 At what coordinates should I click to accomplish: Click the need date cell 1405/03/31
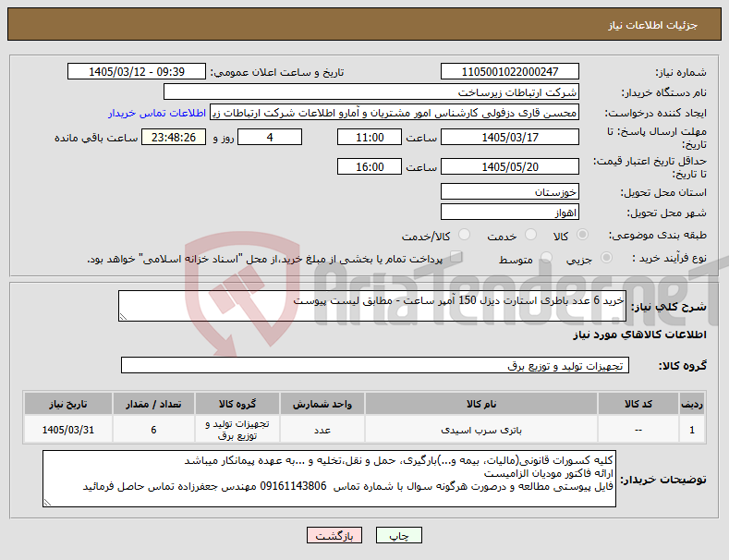[x=67, y=430]
